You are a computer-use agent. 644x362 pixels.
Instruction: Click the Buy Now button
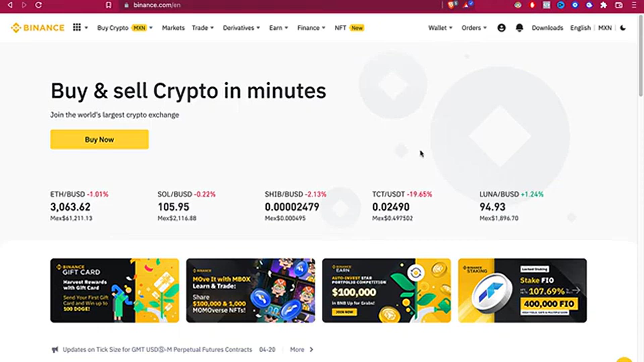(x=99, y=139)
